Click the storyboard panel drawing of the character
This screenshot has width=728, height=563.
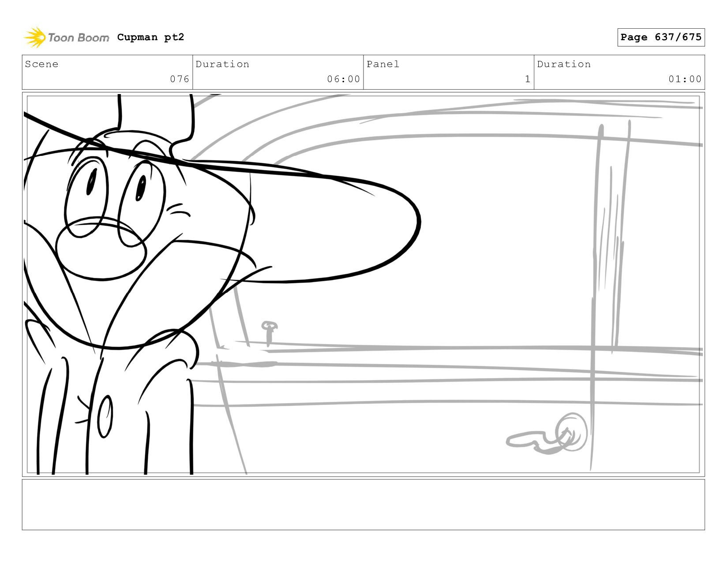(x=363, y=284)
